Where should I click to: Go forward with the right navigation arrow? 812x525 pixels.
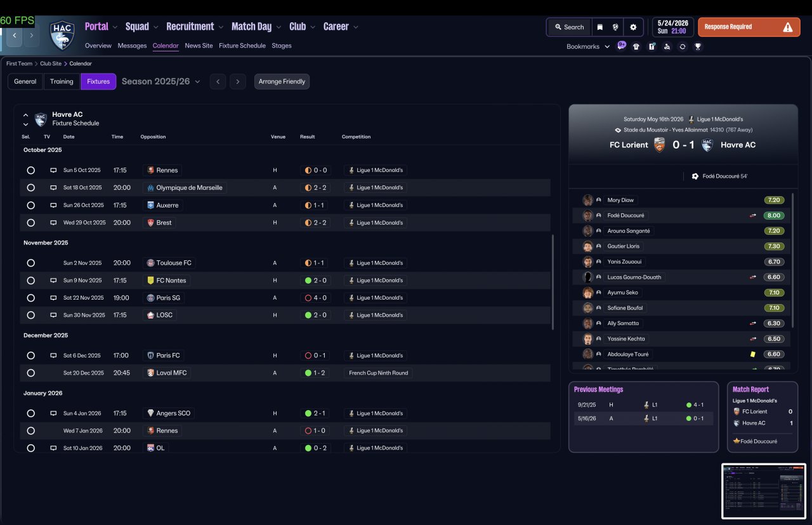(x=31, y=36)
